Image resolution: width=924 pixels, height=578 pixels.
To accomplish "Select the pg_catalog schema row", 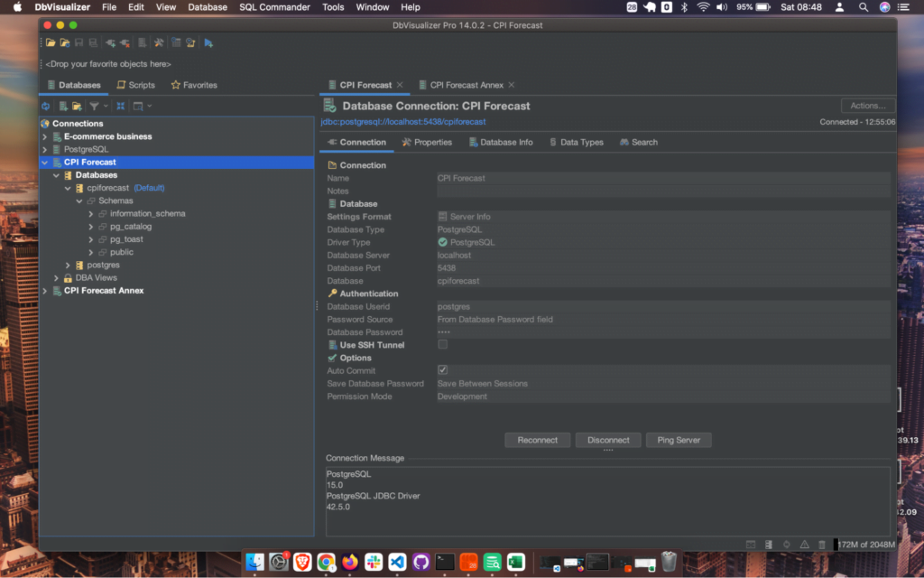I will coord(130,227).
